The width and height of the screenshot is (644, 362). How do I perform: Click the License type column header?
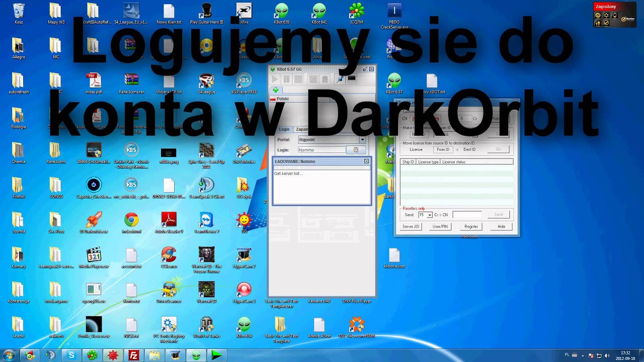(x=428, y=162)
